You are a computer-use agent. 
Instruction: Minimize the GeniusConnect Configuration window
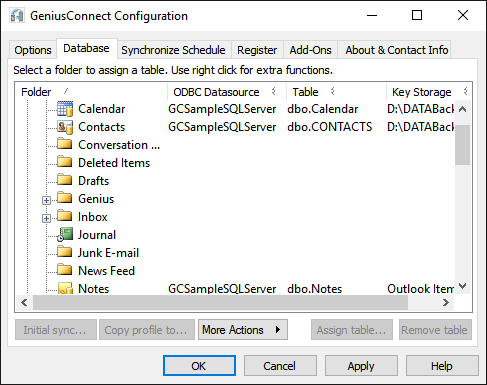pyautogui.click(x=372, y=15)
